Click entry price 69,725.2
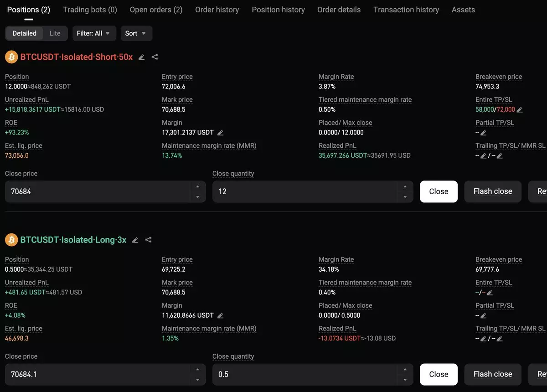 click(174, 269)
